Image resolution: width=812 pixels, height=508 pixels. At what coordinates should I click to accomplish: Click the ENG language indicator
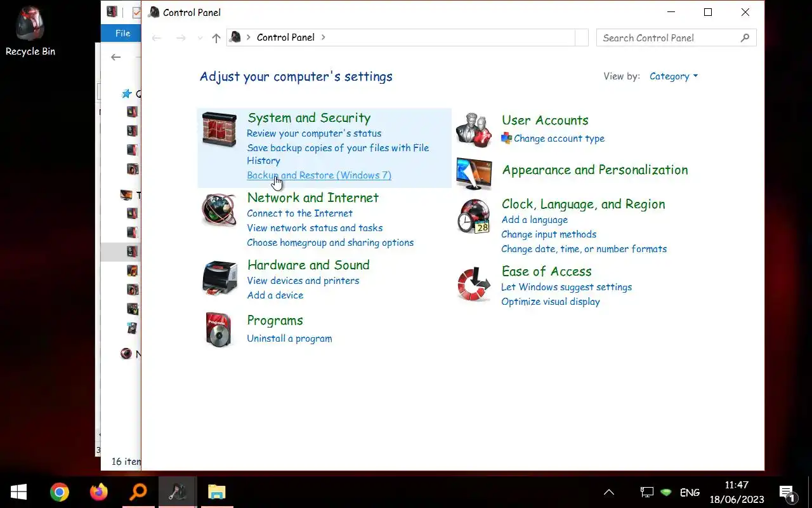coord(690,492)
